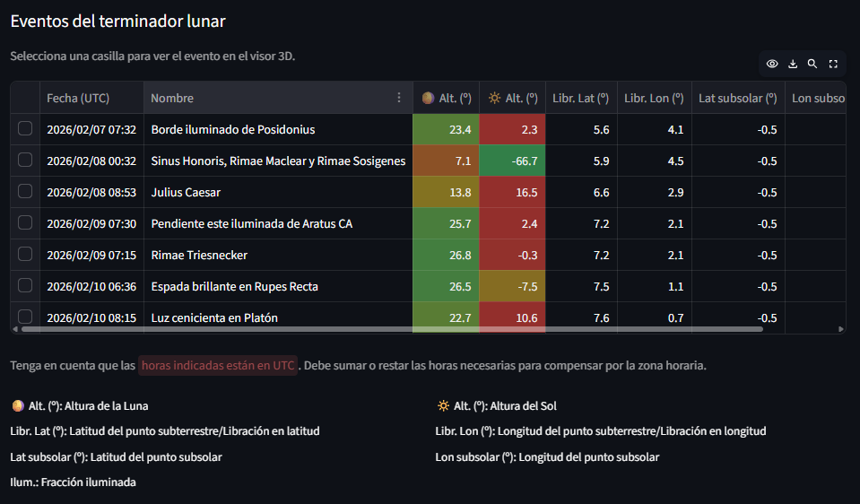Click the red 2.3 Sun altitude cell
The image size is (860, 504).
point(512,129)
